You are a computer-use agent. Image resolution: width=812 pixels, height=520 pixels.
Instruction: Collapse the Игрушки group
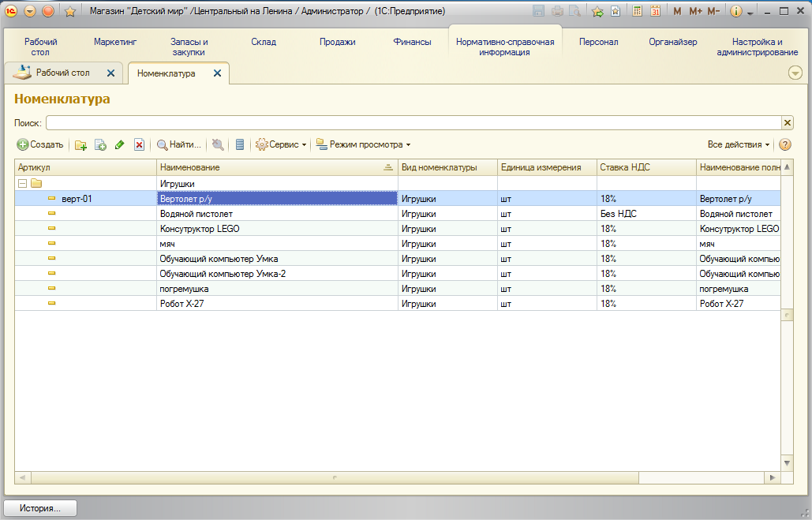pos(22,183)
